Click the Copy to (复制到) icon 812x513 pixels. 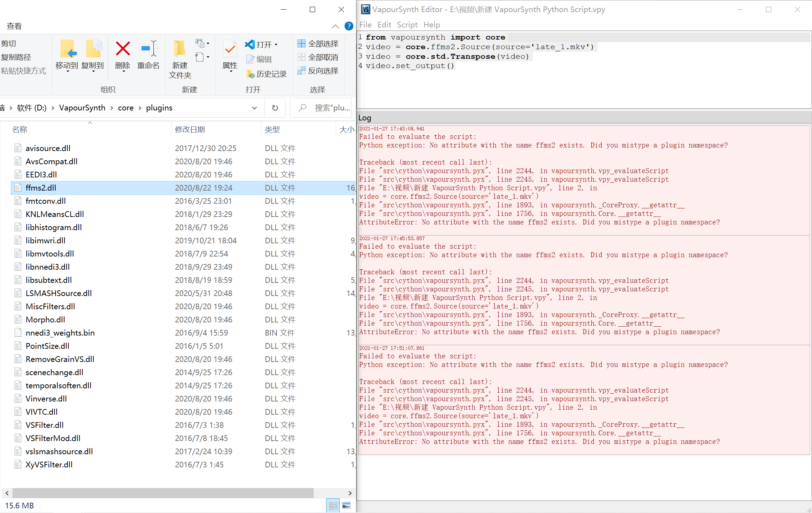coord(94,49)
